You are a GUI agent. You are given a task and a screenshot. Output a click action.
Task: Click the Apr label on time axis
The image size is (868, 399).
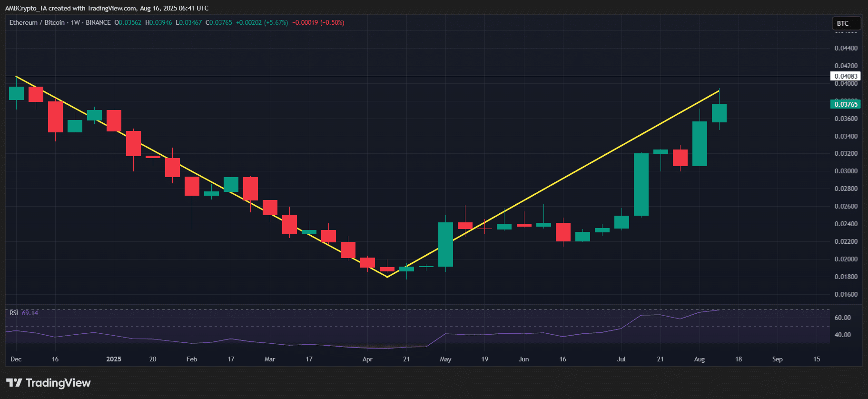click(x=367, y=359)
